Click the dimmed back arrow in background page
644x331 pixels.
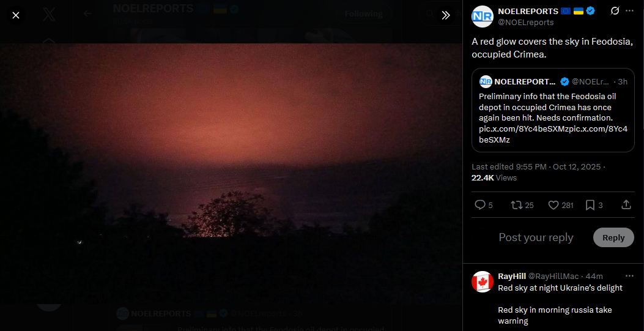tap(87, 13)
